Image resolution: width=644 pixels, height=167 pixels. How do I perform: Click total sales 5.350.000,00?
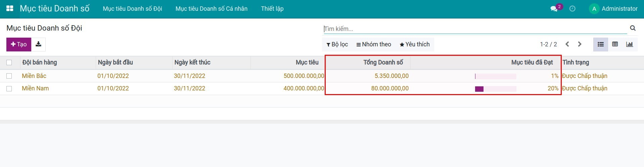(x=392, y=76)
